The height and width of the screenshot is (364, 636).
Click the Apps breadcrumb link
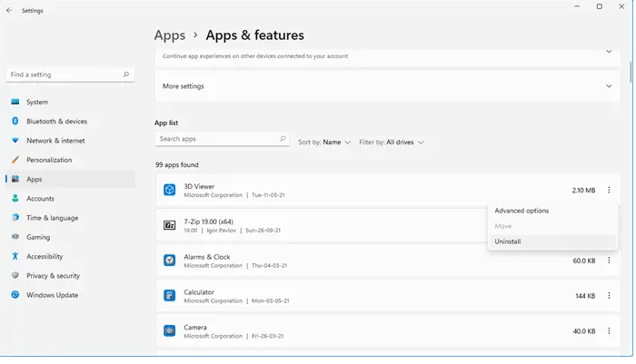click(x=170, y=35)
